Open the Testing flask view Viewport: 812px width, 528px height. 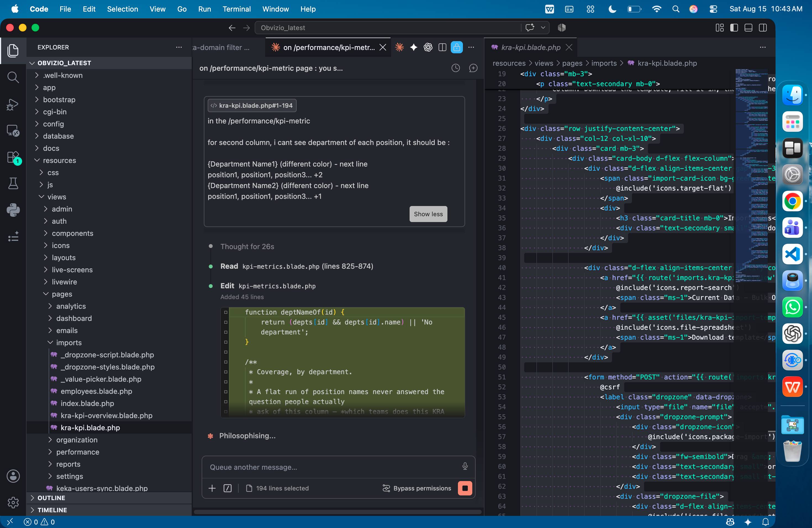coord(13,184)
